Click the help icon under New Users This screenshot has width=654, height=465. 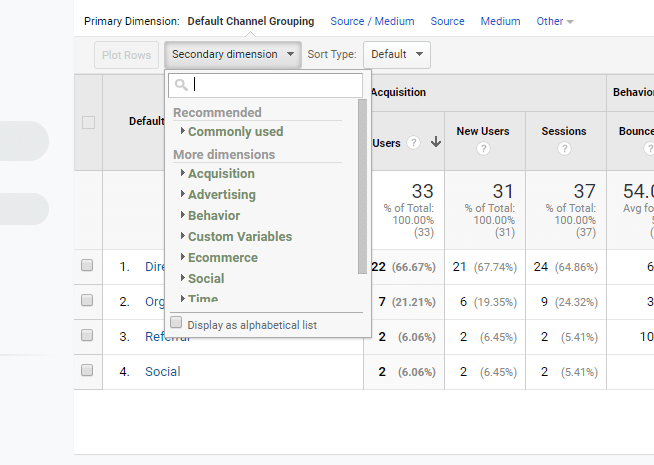(483, 149)
